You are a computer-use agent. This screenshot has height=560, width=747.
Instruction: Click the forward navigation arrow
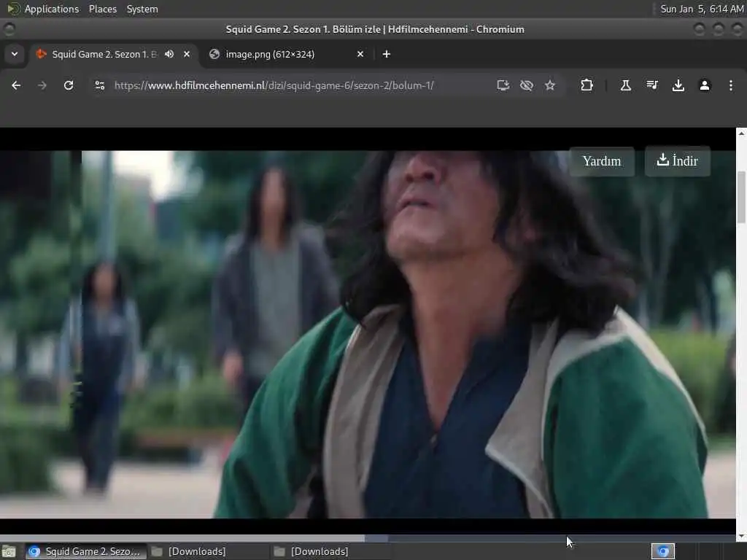click(x=42, y=85)
